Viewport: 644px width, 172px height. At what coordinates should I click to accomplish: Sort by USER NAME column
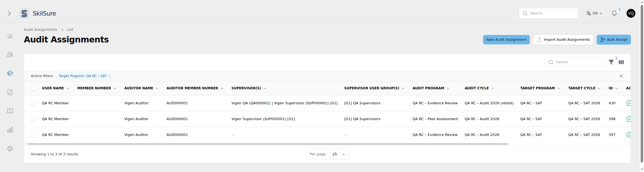(56, 88)
